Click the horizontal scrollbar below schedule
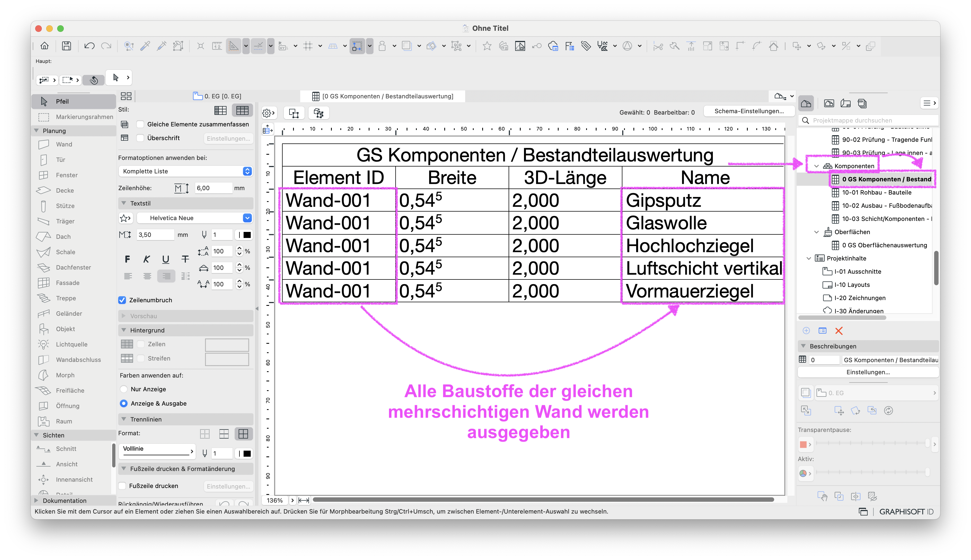The width and height of the screenshot is (971, 560). coord(543,500)
